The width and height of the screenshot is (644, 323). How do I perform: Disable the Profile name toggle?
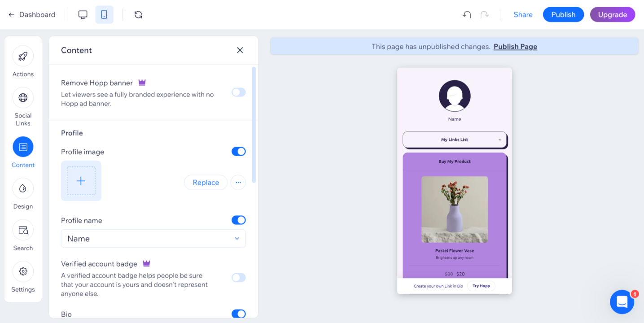point(238,220)
